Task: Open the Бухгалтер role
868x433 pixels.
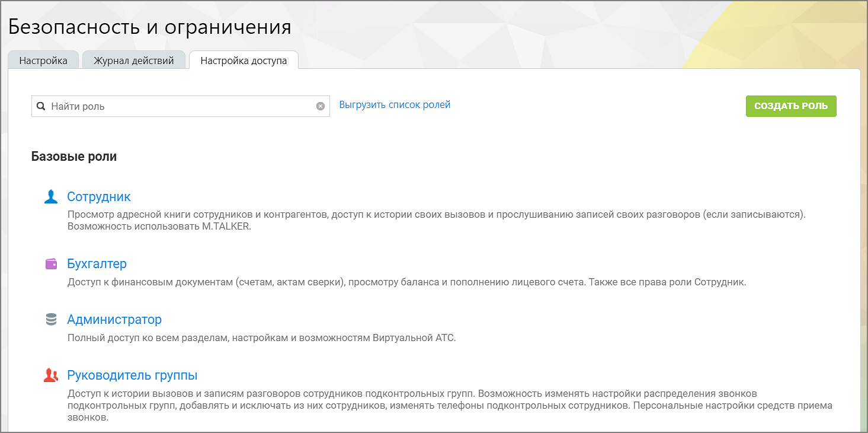Action: (x=97, y=264)
